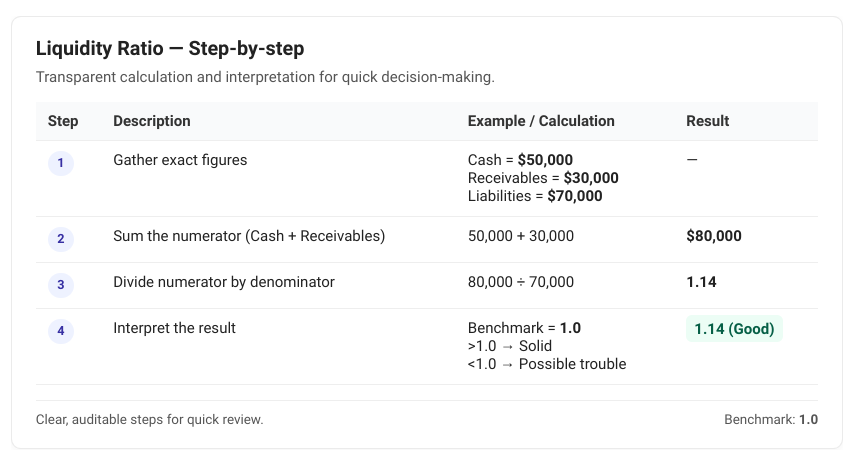Click the 1.14 result in step 3

tap(701, 282)
